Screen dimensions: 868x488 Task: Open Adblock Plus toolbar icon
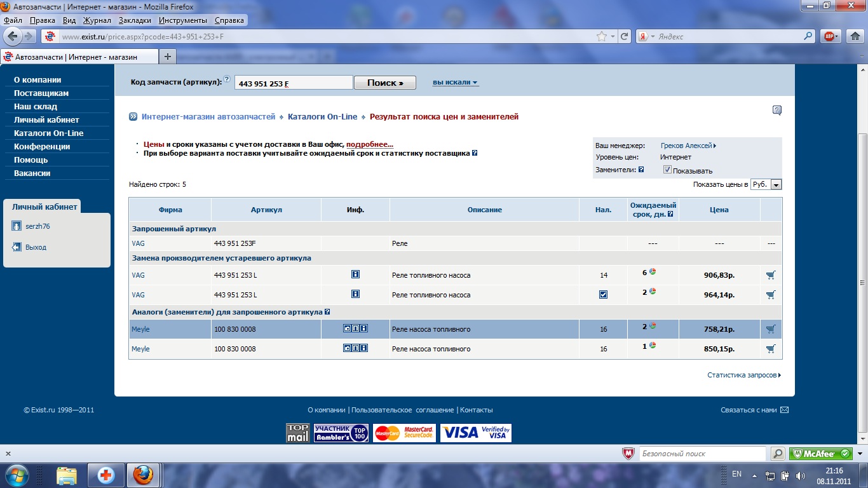click(x=829, y=37)
